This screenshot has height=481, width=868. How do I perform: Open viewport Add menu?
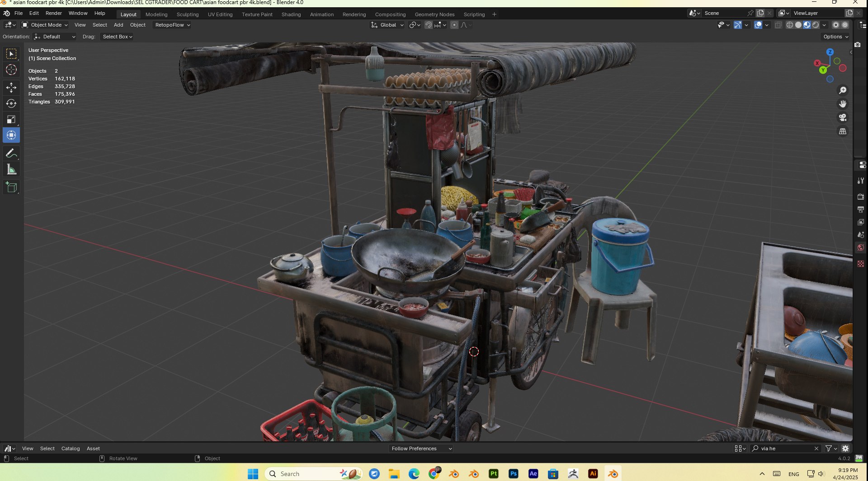click(118, 25)
